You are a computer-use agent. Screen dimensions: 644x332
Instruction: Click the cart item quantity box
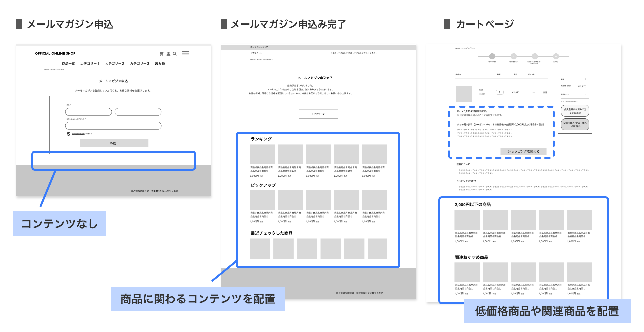click(x=499, y=92)
